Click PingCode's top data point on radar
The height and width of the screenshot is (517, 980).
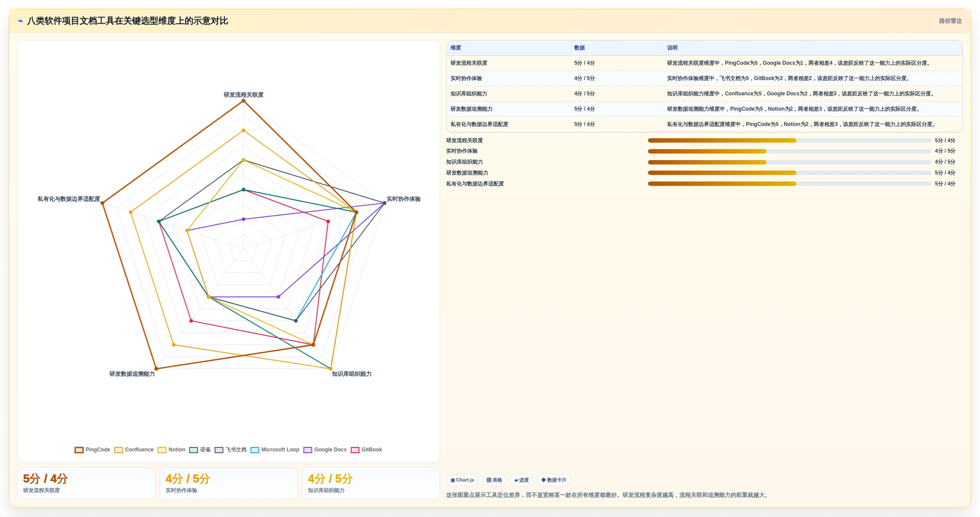(x=244, y=101)
